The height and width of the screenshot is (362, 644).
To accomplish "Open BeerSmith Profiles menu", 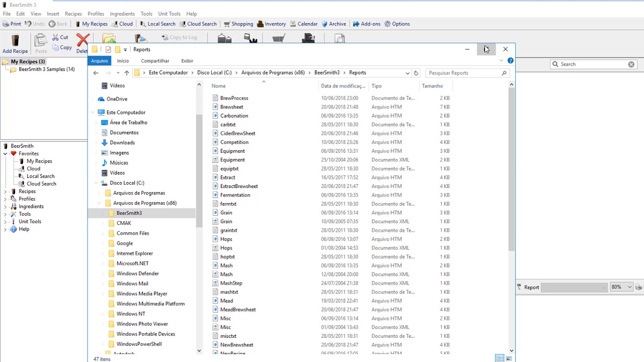I will (96, 14).
